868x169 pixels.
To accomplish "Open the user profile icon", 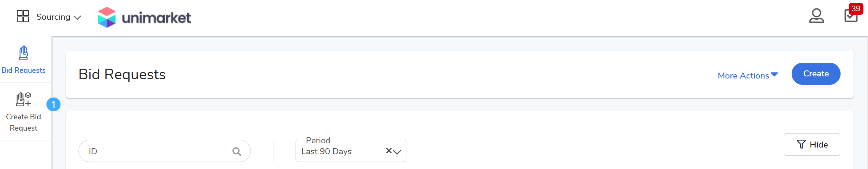I will click(816, 16).
